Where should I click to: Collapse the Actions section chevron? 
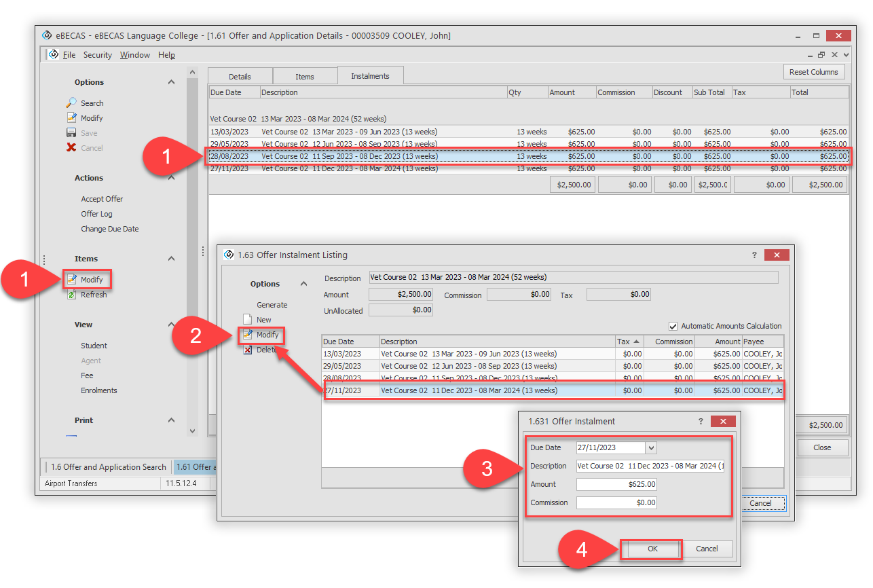point(171,178)
